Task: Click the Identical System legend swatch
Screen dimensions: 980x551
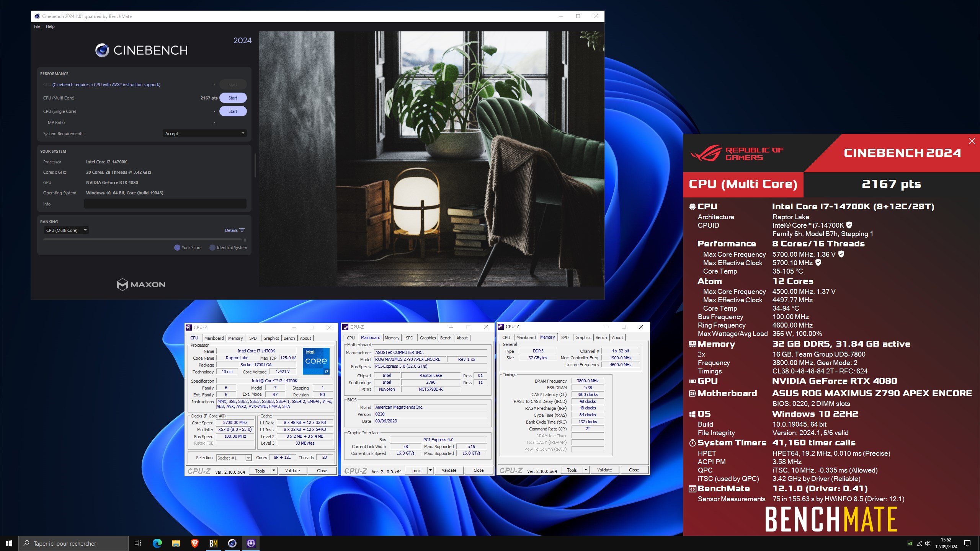Action: pyautogui.click(x=212, y=248)
